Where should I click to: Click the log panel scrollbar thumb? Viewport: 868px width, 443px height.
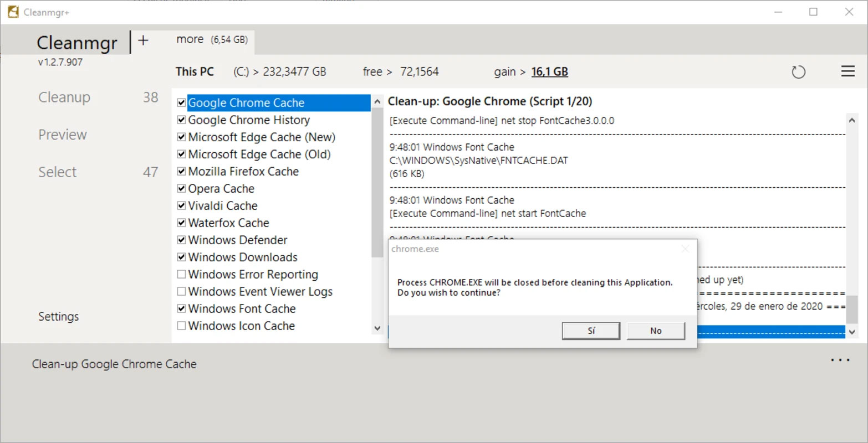852,309
